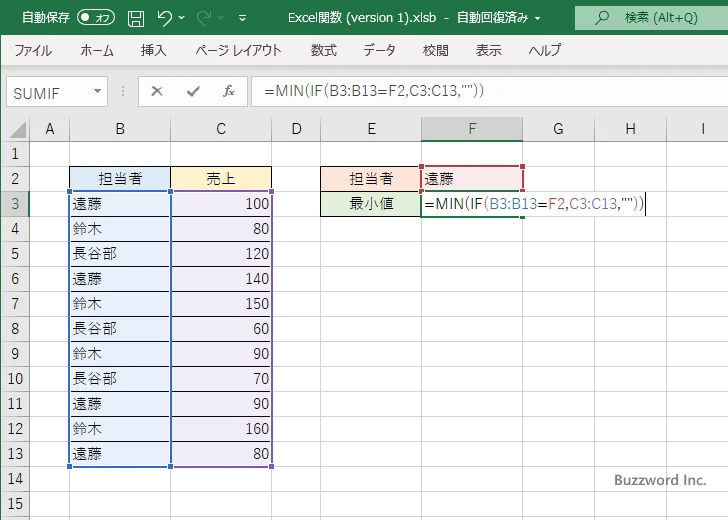The width and height of the screenshot is (728, 520).
Task: Open the Undo history dropdown arrow
Action: coord(181,18)
